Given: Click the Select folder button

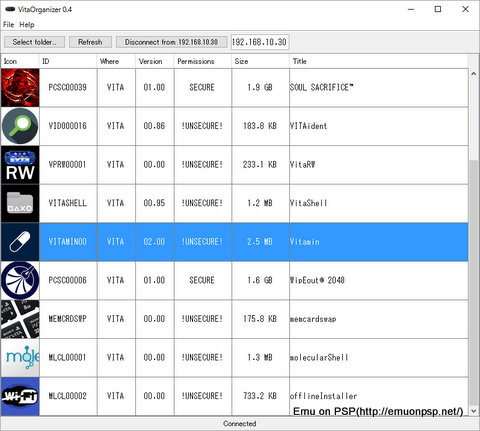Looking at the screenshot, I should [34, 42].
